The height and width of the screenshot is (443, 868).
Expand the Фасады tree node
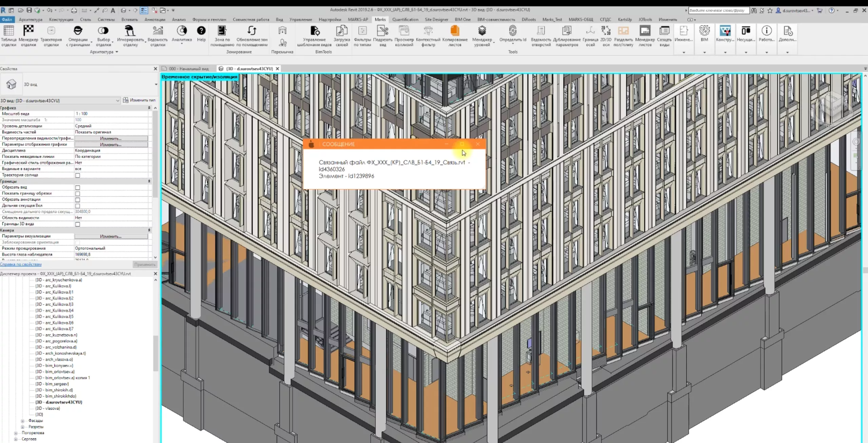[23, 421]
